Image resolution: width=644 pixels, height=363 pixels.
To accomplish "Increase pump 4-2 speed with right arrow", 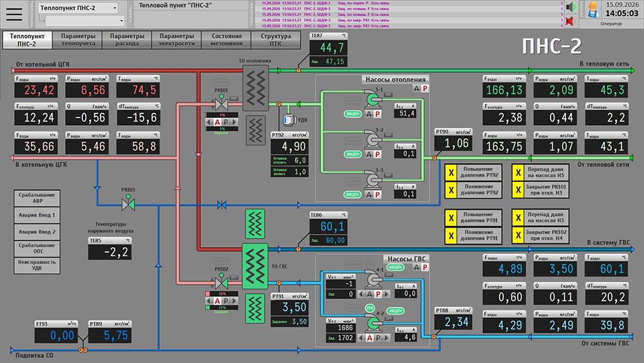I will 386,338.
